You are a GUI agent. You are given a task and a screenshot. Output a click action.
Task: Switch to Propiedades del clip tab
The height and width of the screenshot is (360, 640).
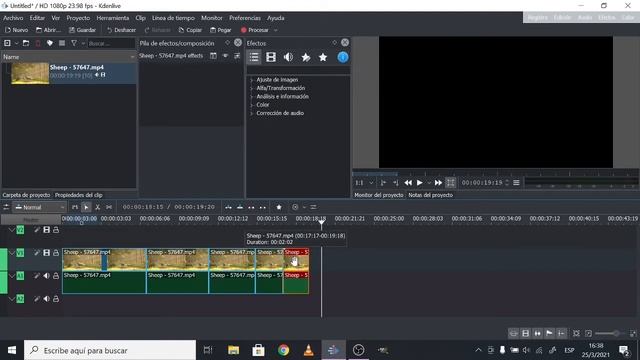[x=78, y=195]
